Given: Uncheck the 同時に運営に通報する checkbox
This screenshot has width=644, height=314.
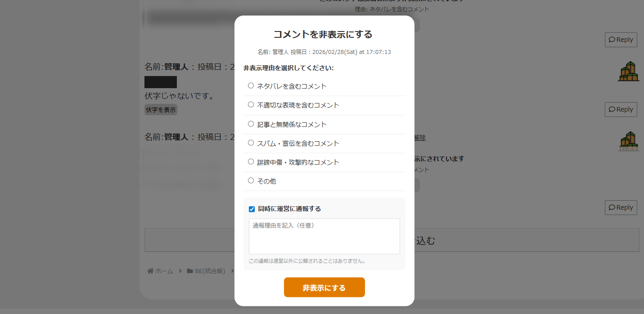Looking at the screenshot, I should (252, 209).
